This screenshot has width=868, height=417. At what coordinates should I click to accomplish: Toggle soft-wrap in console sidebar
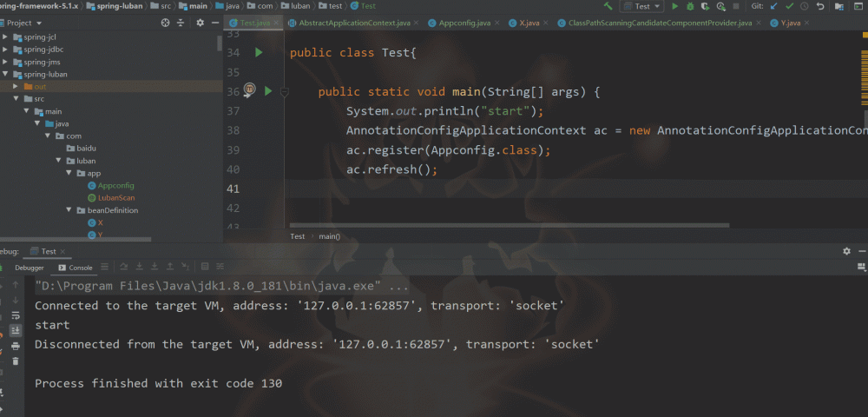(x=16, y=315)
